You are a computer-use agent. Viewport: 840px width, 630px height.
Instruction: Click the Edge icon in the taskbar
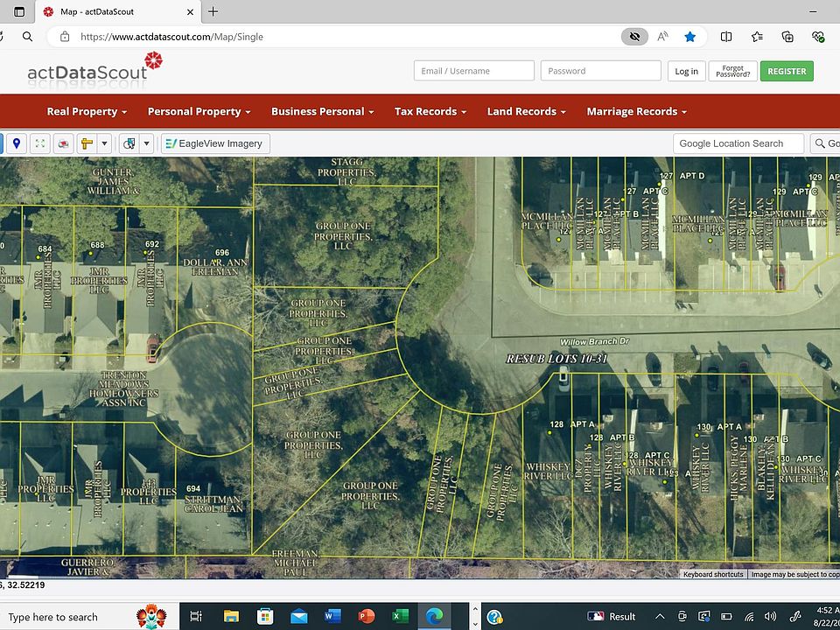[434, 617]
